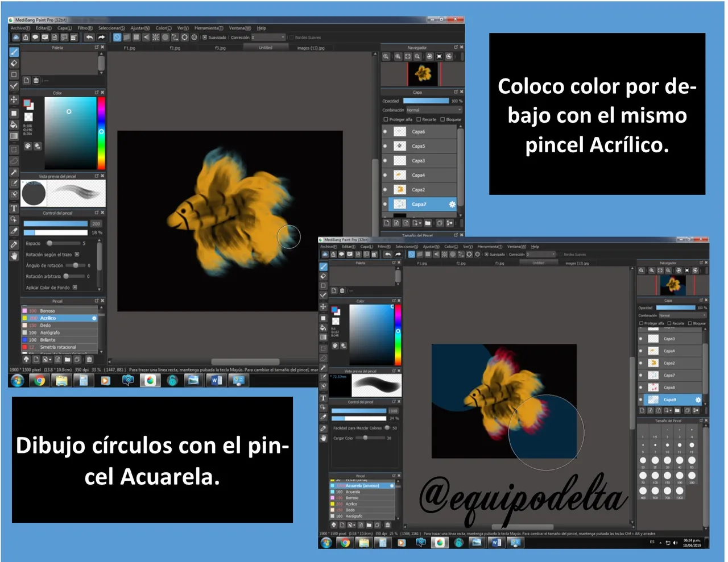Toggle Bloquear checkbox in the upper-left window
Image resolution: width=728 pixels, height=562 pixels.
[x=442, y=119]
